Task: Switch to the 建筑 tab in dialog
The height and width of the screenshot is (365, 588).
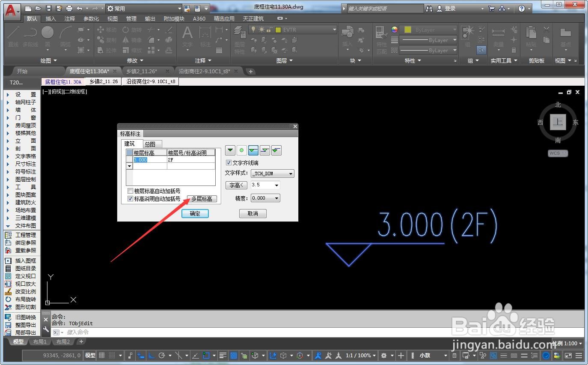Action: tap(130, 144)
